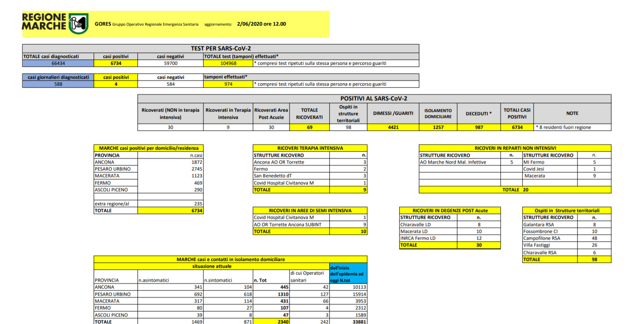
Task: Select ANCONA positive cases value 1872
Action: click(x=197, y=162)
